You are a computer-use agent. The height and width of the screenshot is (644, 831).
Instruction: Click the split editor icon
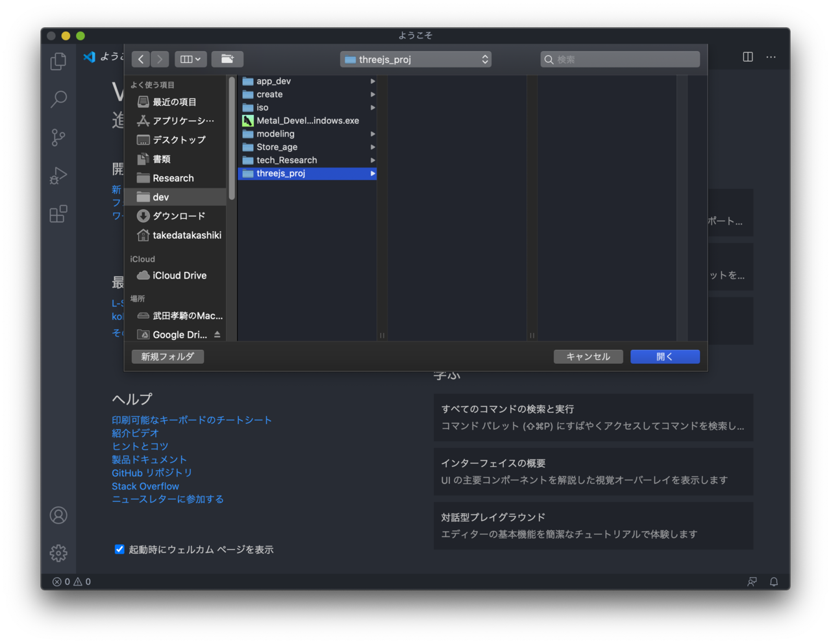748,57
